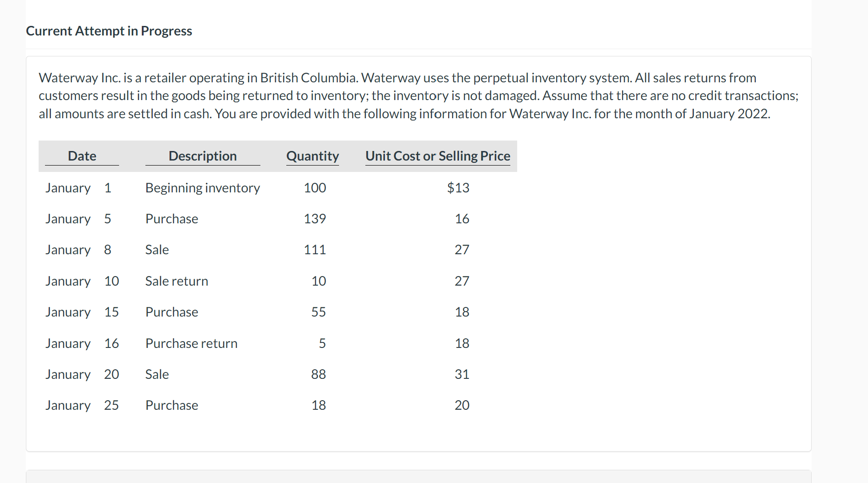Select the January 25 Purchase description
Image resolution: width=868 pixels, height=483 pixels.
pyautogui.click(x=171, y=405)
